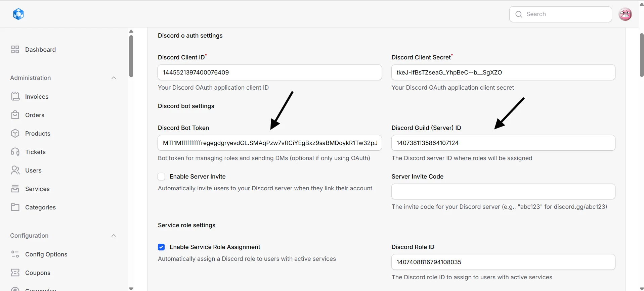The height and width of the screenshot is (291, 644).
Task: Open the user avatar profile menu
Action: pyautogui.click(x=625, y=14)
